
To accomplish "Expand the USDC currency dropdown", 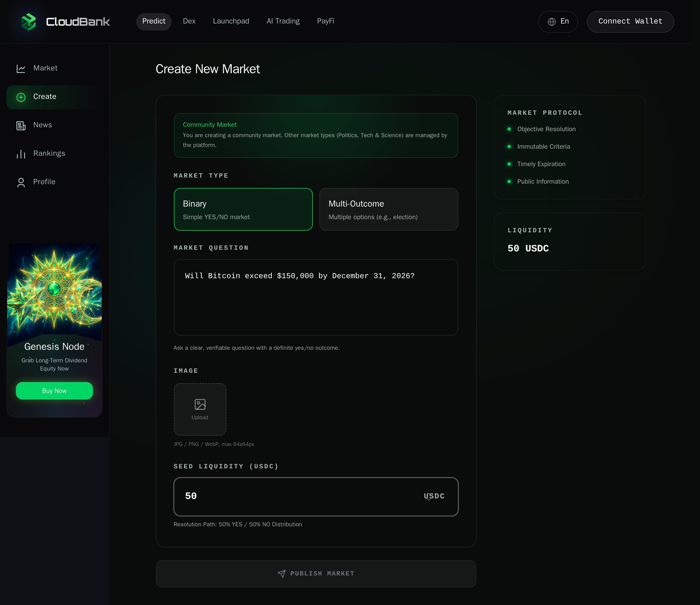I will (x=434, y=496).
